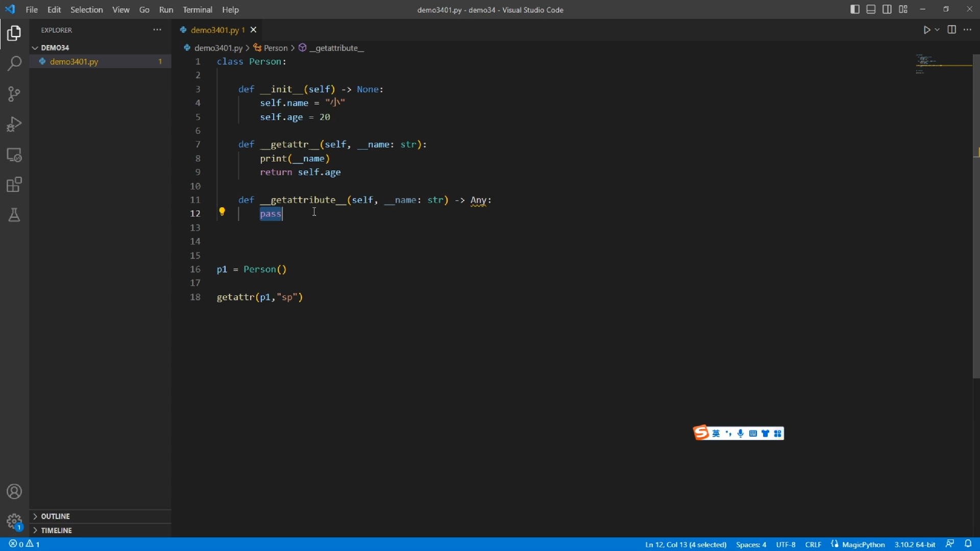The height and width of the screenshot is (551, 980).
Task: Open the Testing flask icon
Action: pyautogui.click(x=14, y=215)
